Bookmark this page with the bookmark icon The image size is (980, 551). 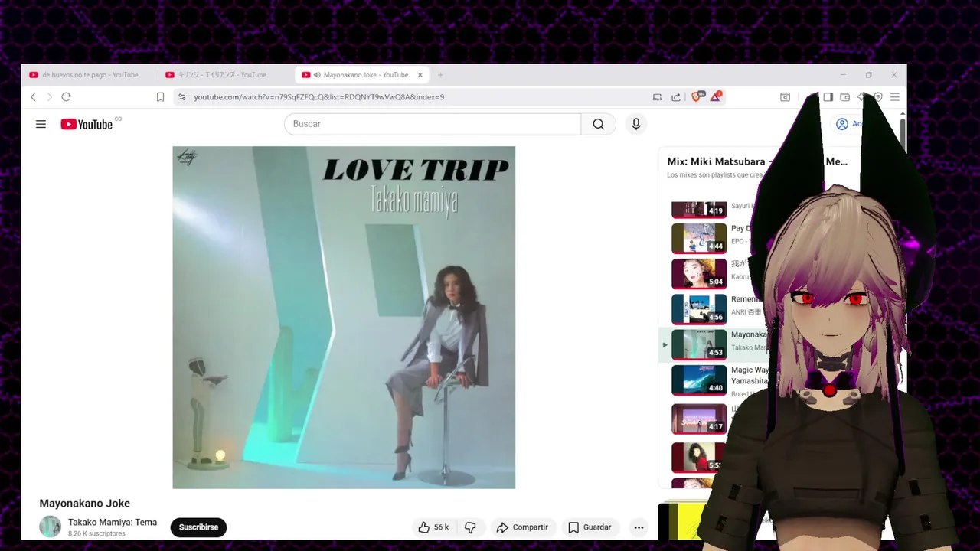pyautogui.click(x=160, y=97)
